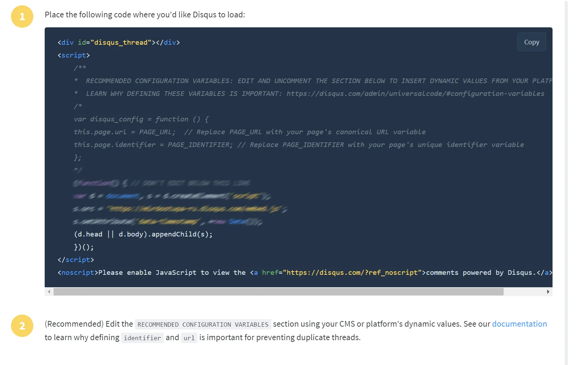This screenshot has width=588, height=365.
Task: Click the url inline code label
Action: pyautogui.click(x=189, y=338)
